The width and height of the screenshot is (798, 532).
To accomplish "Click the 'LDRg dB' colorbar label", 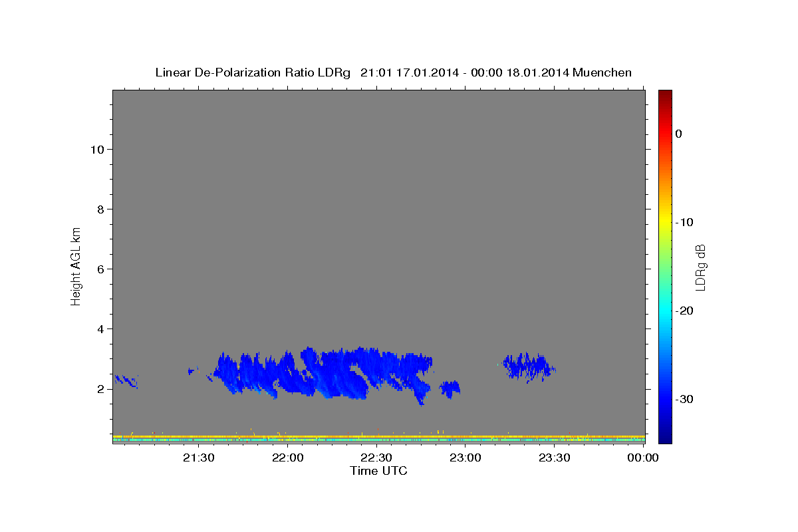I will [x=700, y=266].
